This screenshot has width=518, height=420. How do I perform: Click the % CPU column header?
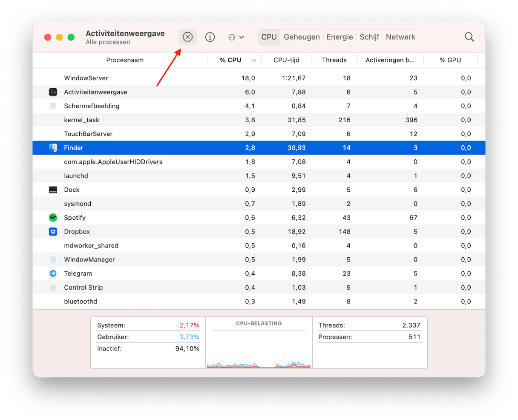coord(230,60)
